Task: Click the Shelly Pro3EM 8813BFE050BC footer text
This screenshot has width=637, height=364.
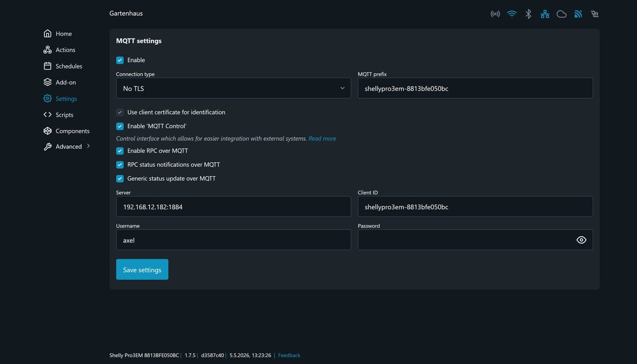Action: click(x=144, y=356)
